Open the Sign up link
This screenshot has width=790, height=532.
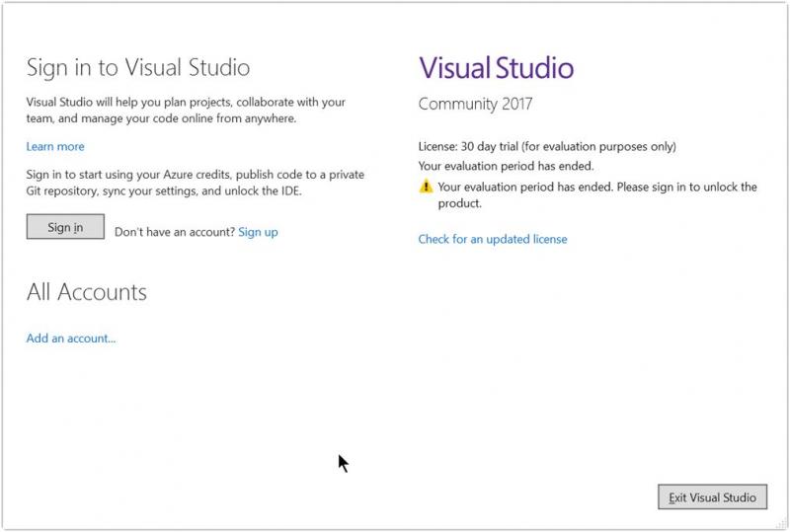pyautogui.click(x=258, y=232)
